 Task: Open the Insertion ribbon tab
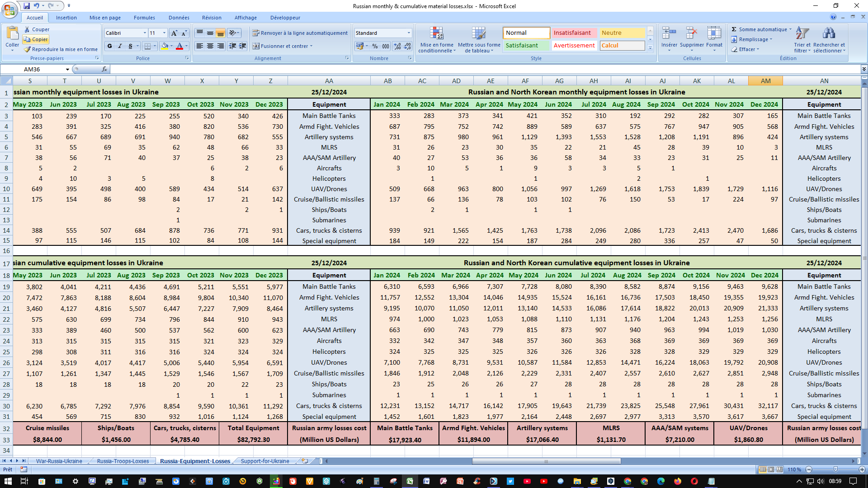tap(66, 18)
